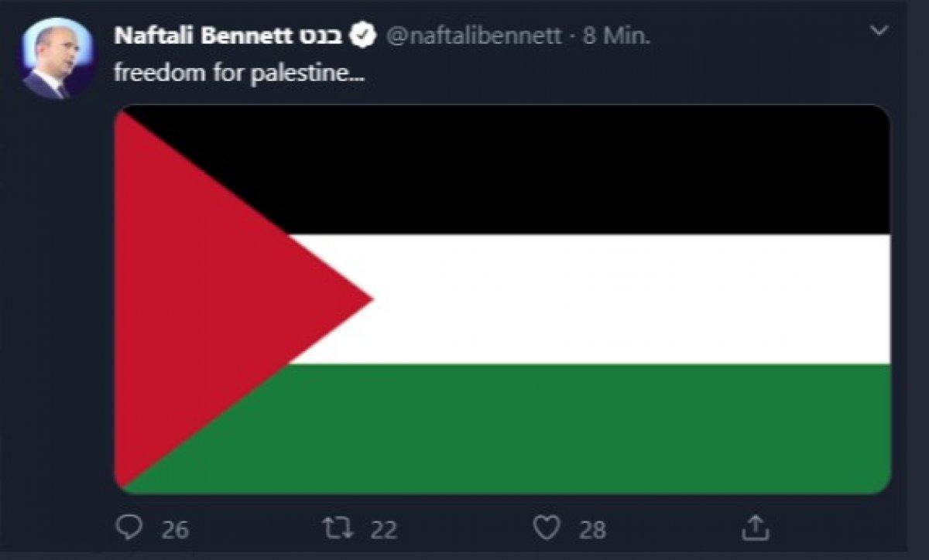Click the retweet arrows icon
929x560 pixels.
pos(337,528)
